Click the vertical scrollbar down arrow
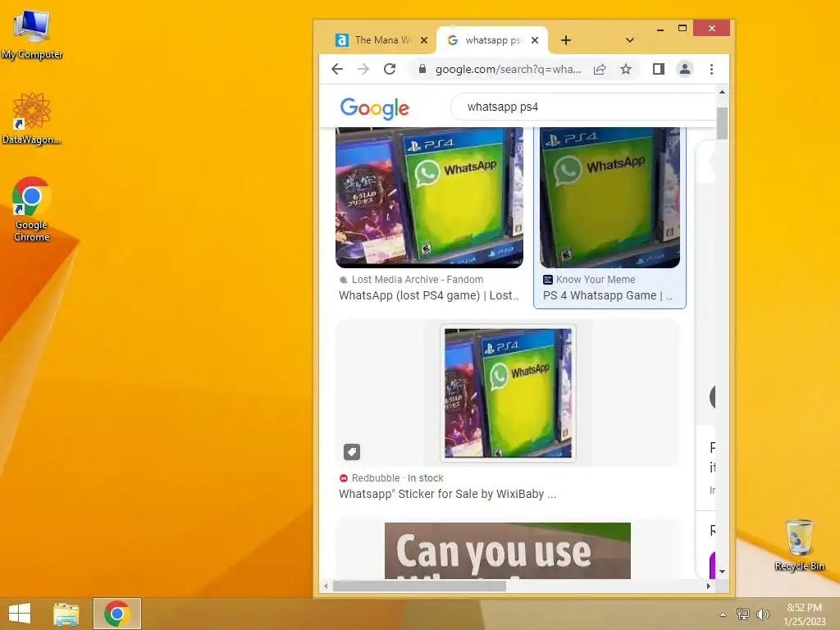 [x=722, y=572]
